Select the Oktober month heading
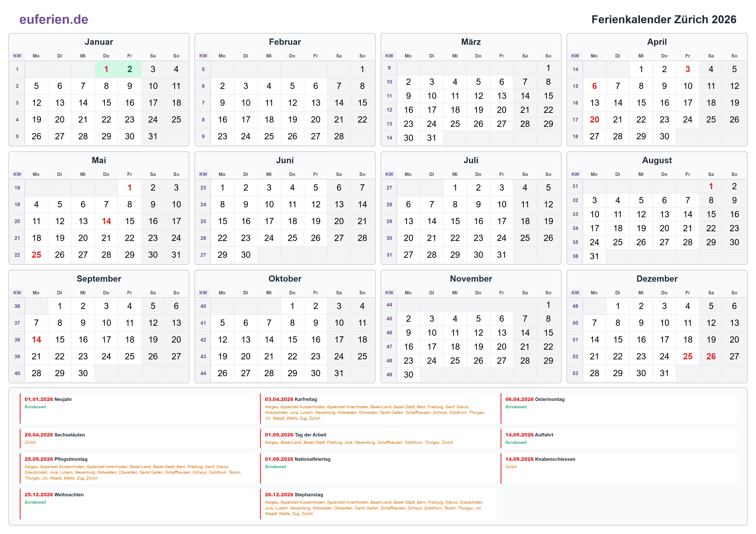Screen dimensions: 756x534 285,279
